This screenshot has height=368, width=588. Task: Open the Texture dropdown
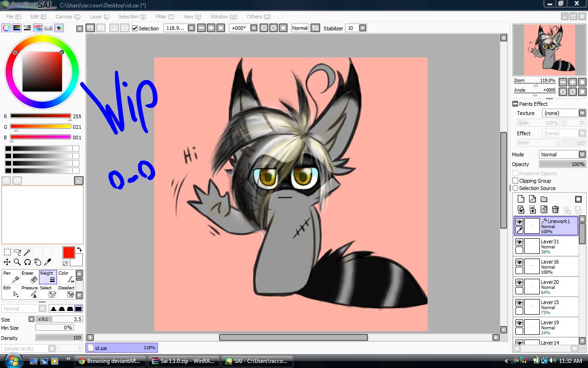[582, 113]
